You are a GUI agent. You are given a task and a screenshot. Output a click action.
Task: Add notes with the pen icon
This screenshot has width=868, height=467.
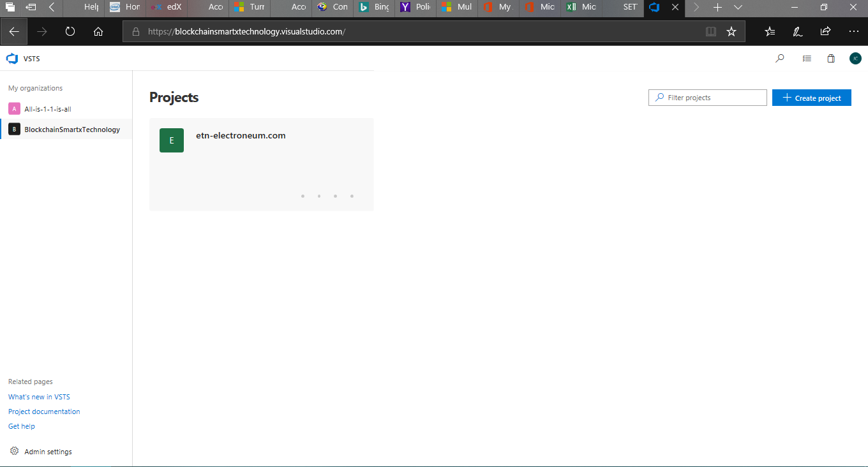coord(797,31)
